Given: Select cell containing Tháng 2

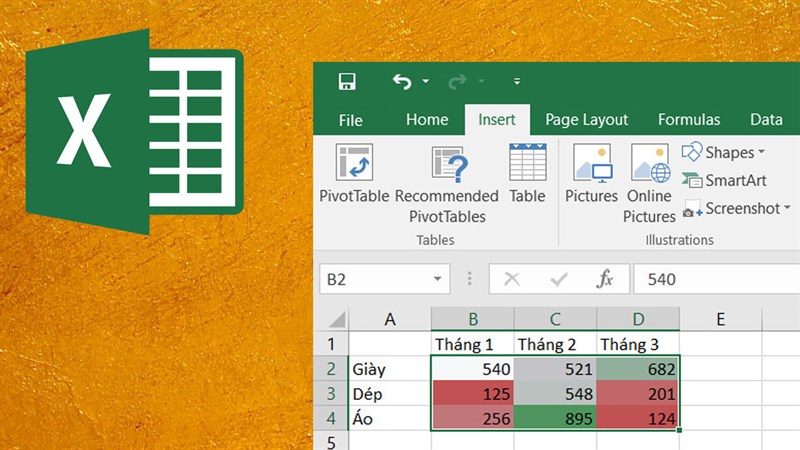Looking at the screenshot, I should coord(556,344).
